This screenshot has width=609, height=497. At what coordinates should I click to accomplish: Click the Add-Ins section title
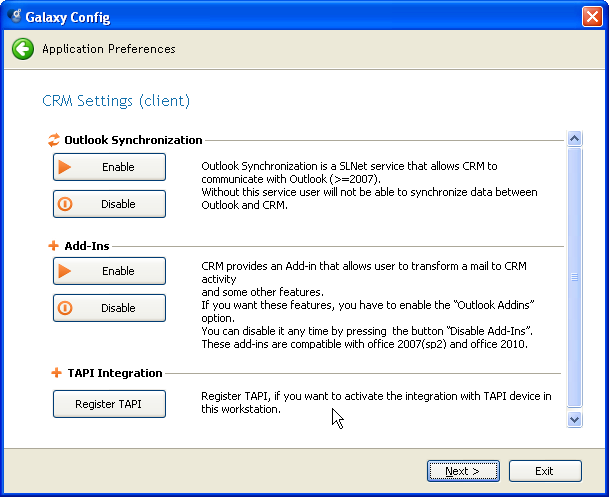tap(87, 246)
